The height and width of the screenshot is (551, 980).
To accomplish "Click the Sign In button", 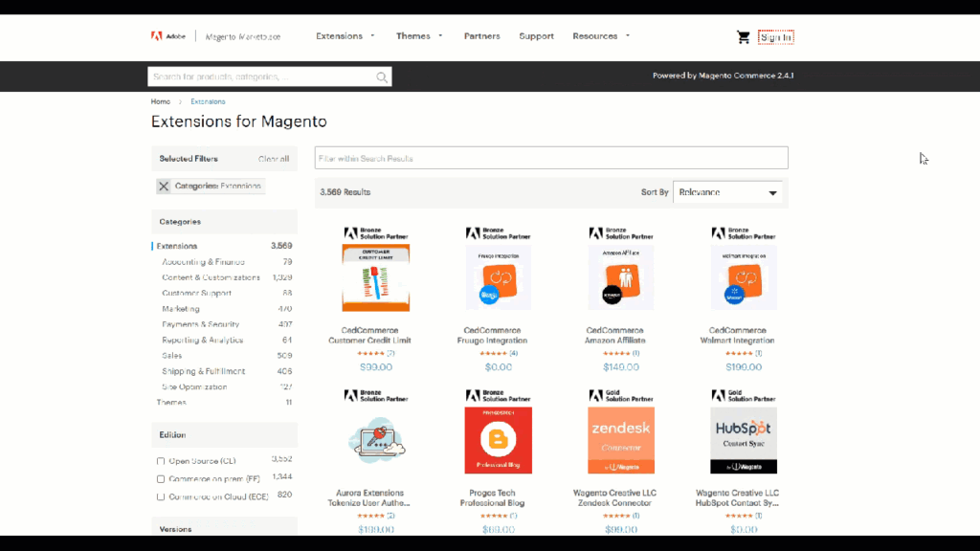I will point(775,37).
